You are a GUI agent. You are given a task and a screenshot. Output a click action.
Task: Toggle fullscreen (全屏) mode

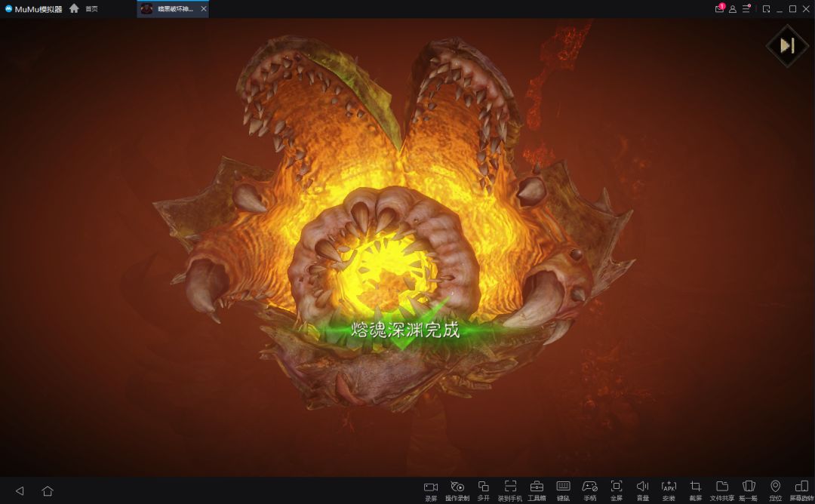pos(617,490)
